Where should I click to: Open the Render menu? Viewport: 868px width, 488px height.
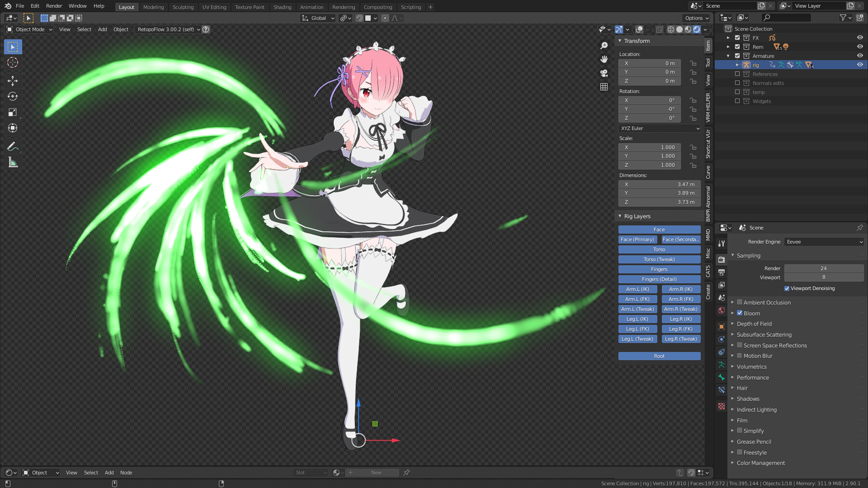[54, 6]
